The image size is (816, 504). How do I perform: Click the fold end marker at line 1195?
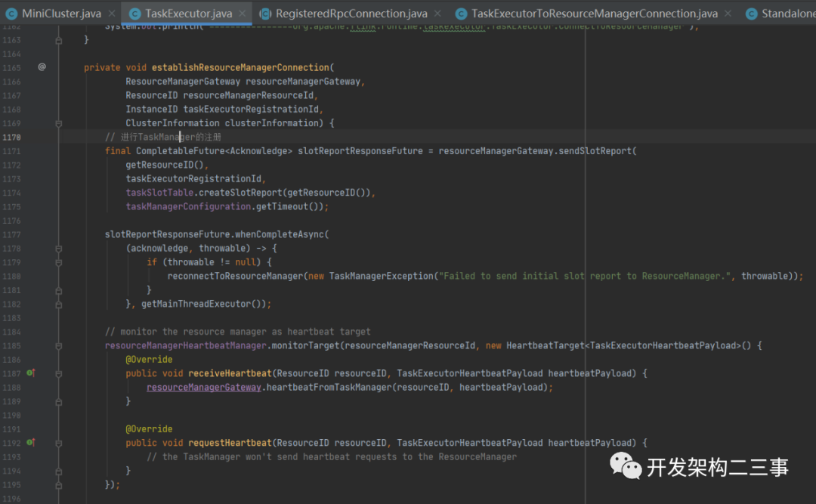[59, 485]
